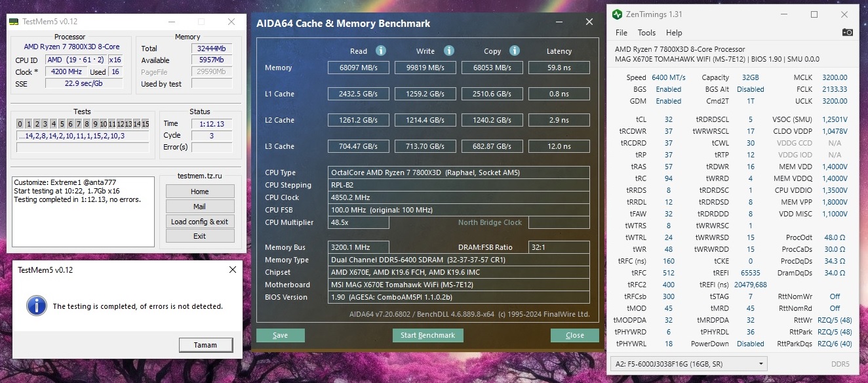Click the Save button in AIDA64

click(281, 335)
